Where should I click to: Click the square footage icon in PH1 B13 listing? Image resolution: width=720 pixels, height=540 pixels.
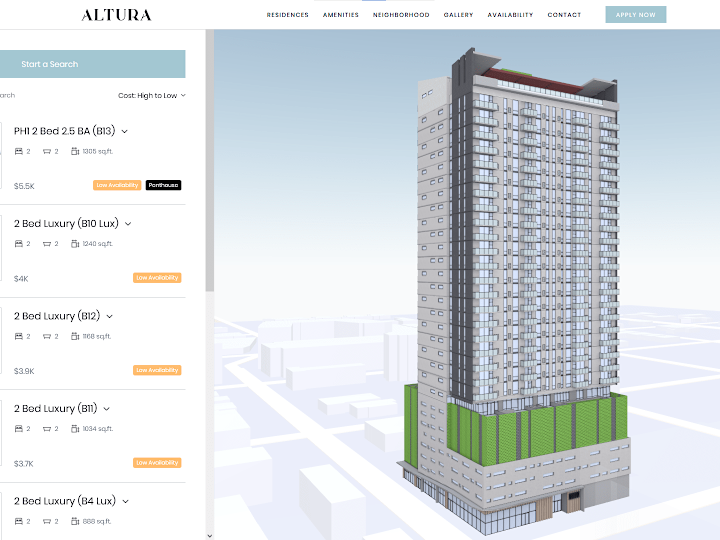pyautogui.click(x=75, y=151)
